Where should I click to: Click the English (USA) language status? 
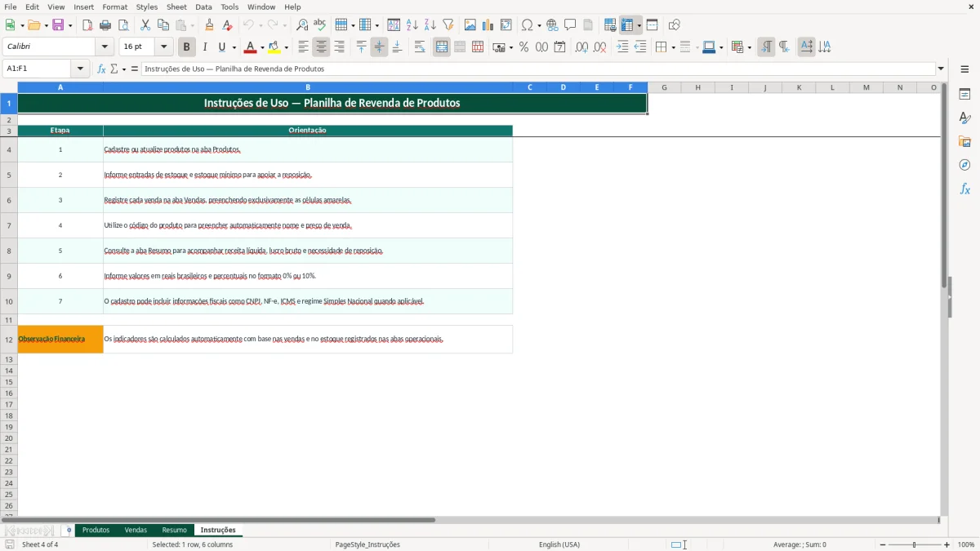pos(559,544)
